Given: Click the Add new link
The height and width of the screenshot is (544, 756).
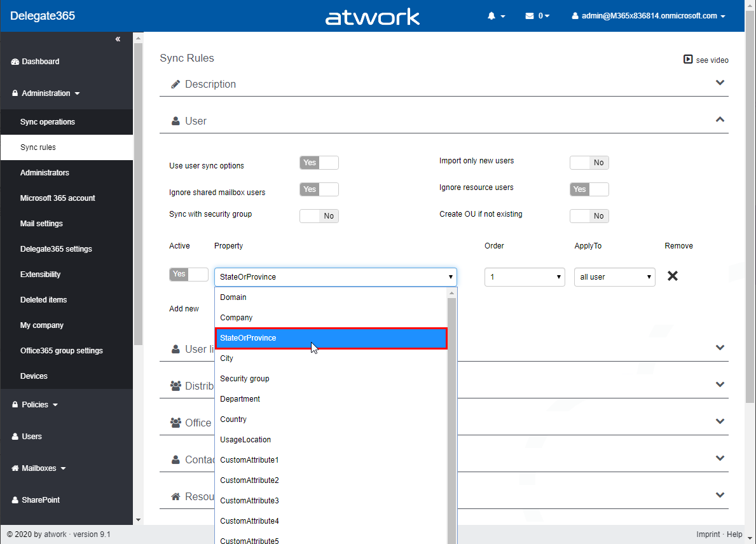Looking at the screenshot, I should tap(184, 309).
